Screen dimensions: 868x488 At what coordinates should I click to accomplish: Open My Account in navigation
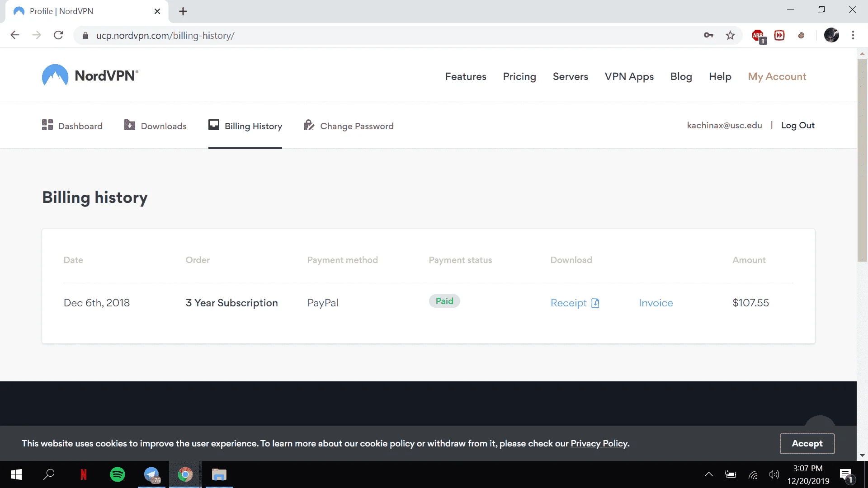tap(777, 76)
